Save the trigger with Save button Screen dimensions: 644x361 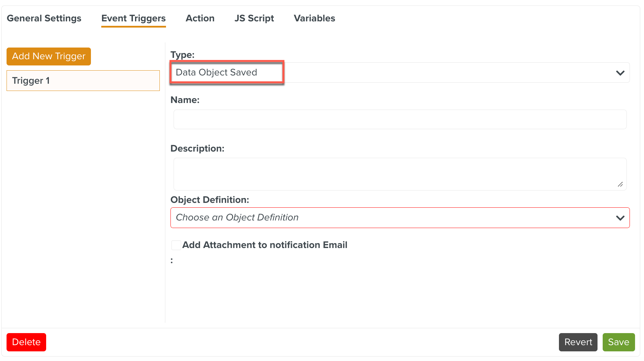tap(619, 342)
